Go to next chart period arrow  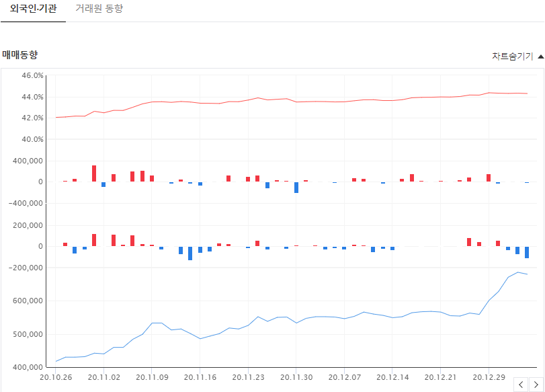coord(536,385)
